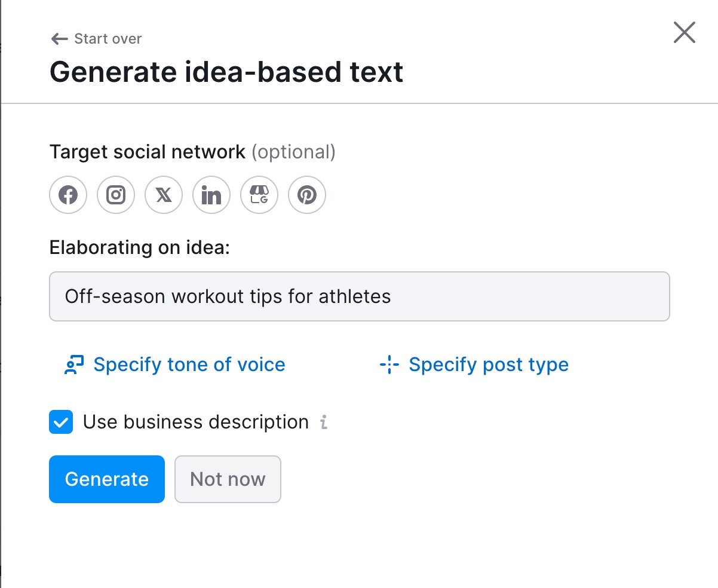Click the Start over text link
The width and height of the screenshot is (718, 588).
coord(108,38)
